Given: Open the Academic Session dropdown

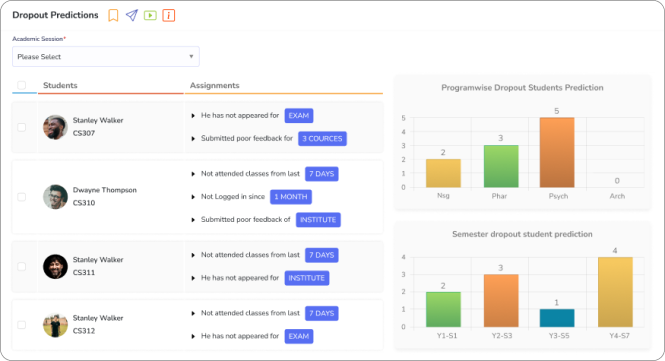Looking at the screenshot, I should coord(106,56).
